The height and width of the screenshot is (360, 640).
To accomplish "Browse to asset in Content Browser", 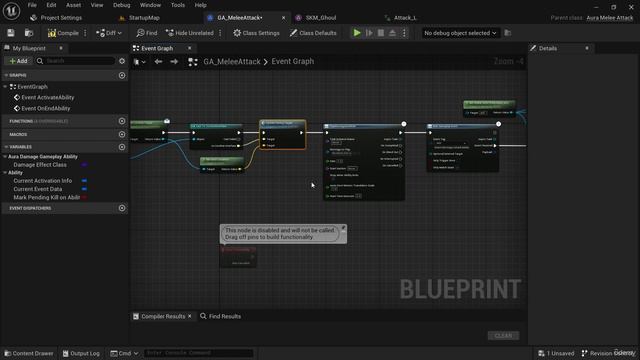I will [29, 33].
